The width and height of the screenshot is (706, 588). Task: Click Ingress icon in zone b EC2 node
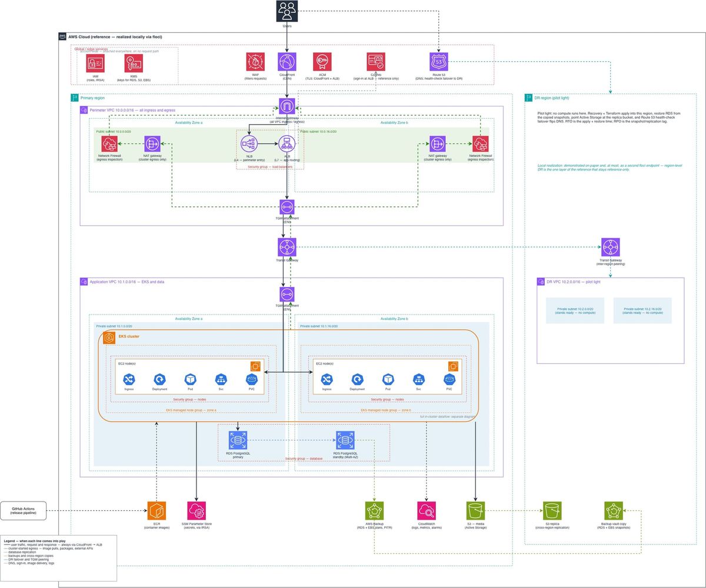click(327, 379)
